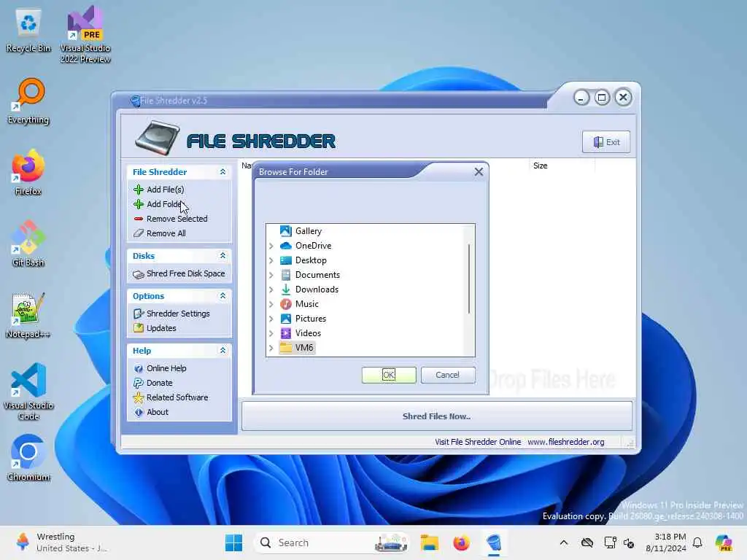This screenshot has width=747, height=560.
Task: Open File Explorer from the taskbar
Action: (x=429, y=542)
